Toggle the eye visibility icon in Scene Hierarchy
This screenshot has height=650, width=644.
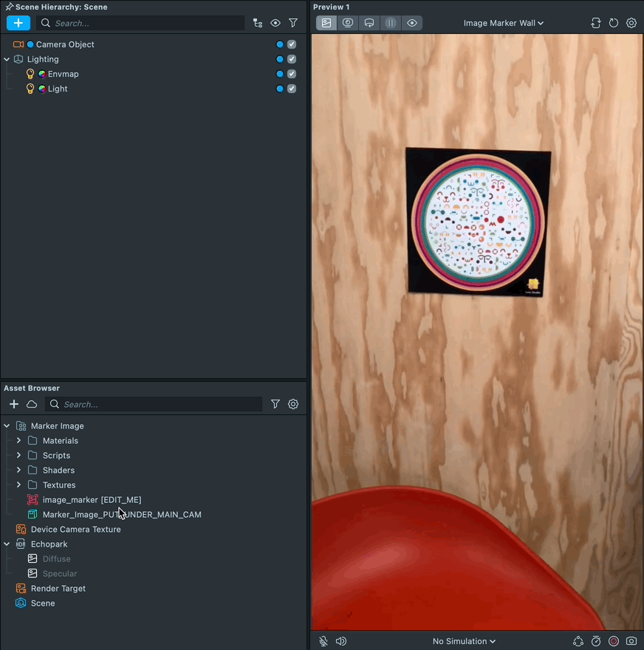pos(275,23)
